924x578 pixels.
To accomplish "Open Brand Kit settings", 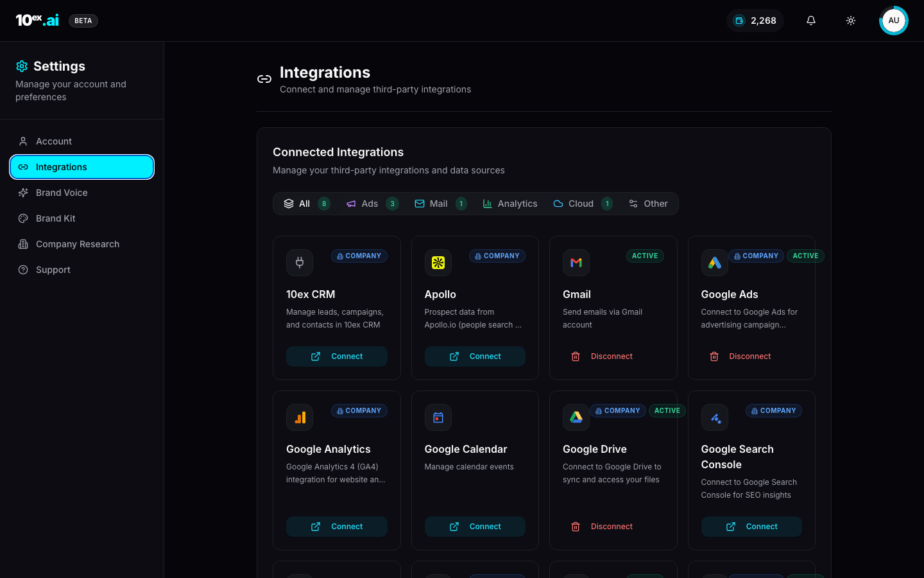I will click(82, 218).
